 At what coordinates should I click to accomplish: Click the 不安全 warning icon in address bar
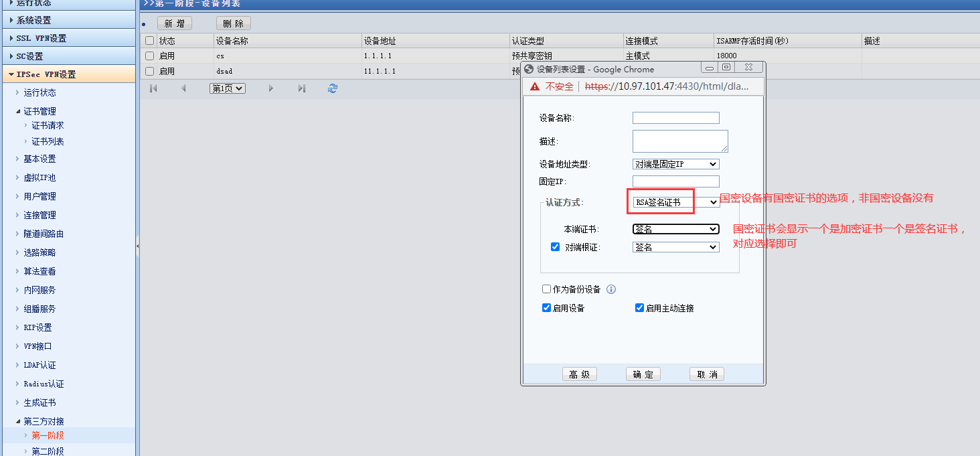point(535,86)
